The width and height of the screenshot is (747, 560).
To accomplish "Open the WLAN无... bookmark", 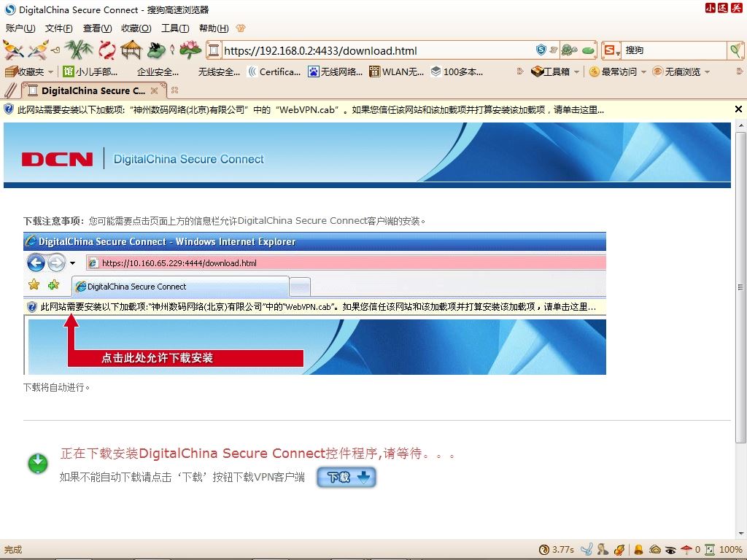I will pos(396,71).
